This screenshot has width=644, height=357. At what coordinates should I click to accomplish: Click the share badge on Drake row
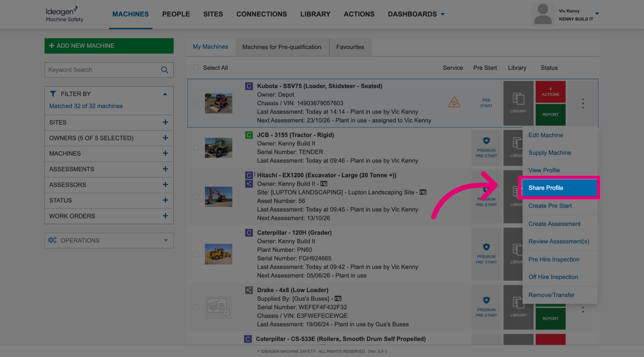coord(249,290)
